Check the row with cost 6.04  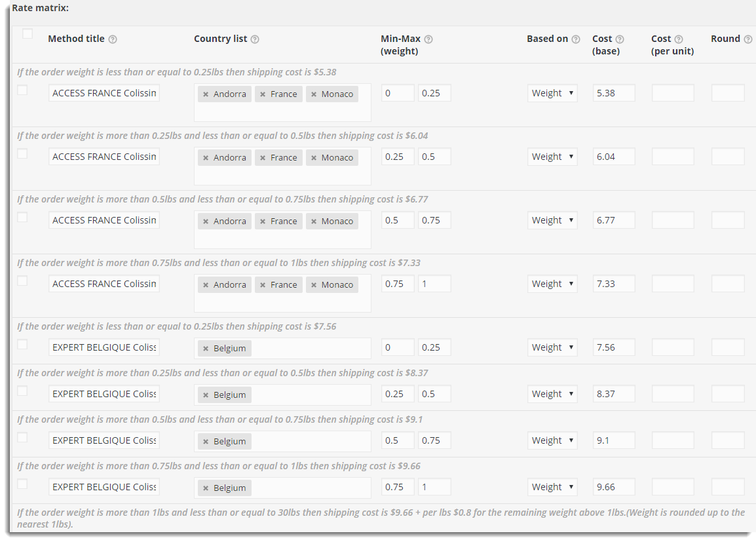tap(22, 154)
